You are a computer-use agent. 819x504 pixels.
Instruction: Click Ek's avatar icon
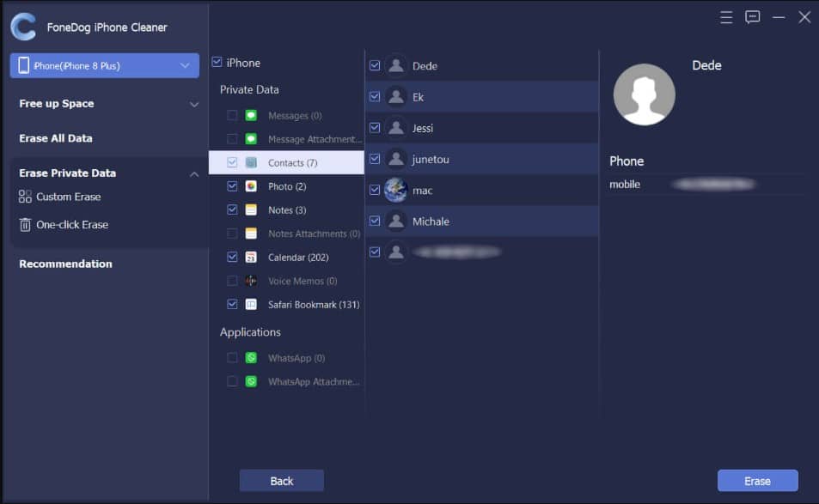(x=396, y=96)
